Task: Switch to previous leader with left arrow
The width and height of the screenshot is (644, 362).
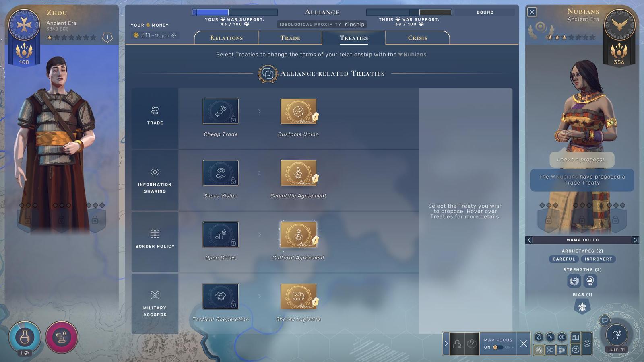Action: pyautogui.click(x=529, y=240)
